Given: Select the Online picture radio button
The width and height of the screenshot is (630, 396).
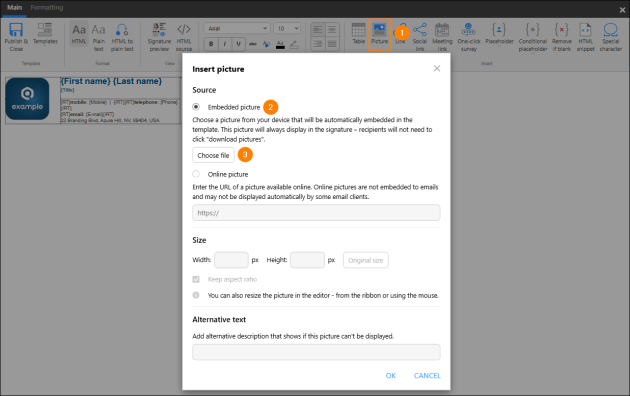Looking at the screenshot, I should [196, 174].
